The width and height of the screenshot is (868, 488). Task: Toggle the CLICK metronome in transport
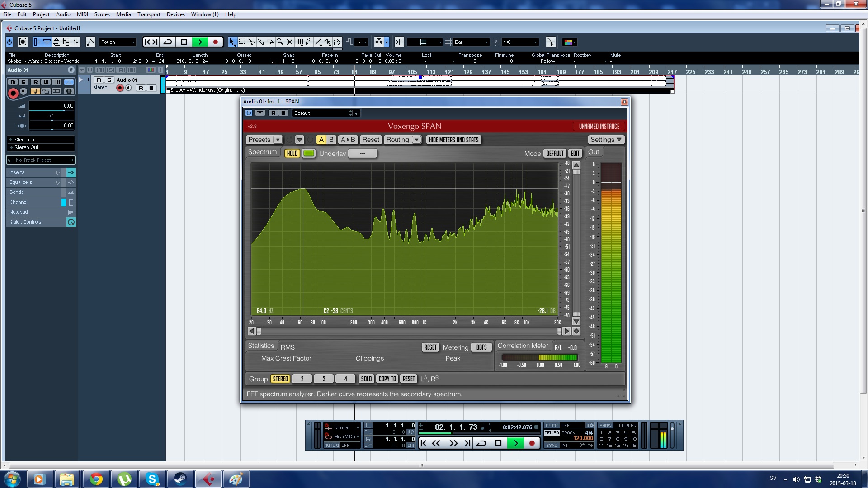pos(552,426)
